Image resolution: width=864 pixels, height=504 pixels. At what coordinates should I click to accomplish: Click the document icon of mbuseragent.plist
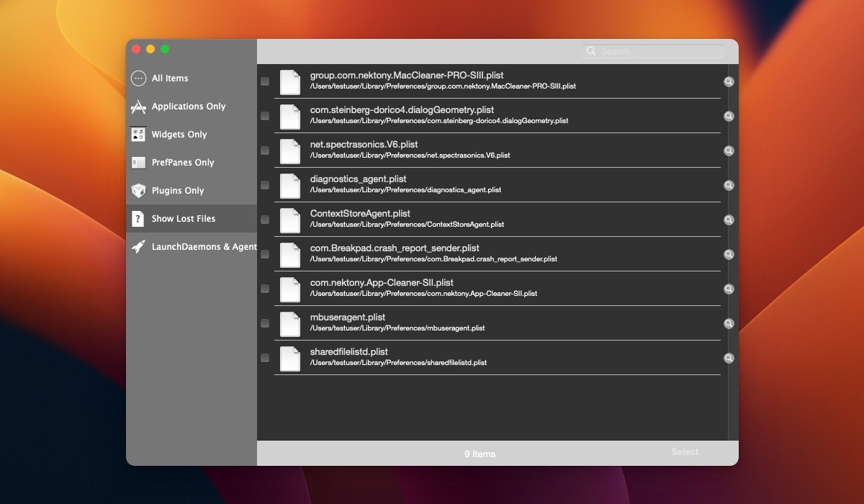(x=290, y=323)
